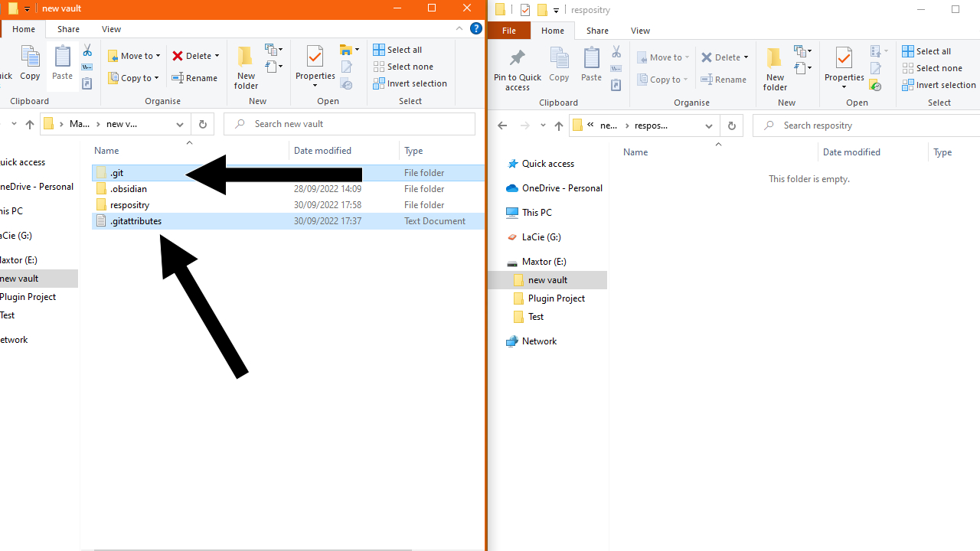980x551 pixels.
Task: Open View tab in respositry window
Action: pyautogui.click(x=640, y=31)
